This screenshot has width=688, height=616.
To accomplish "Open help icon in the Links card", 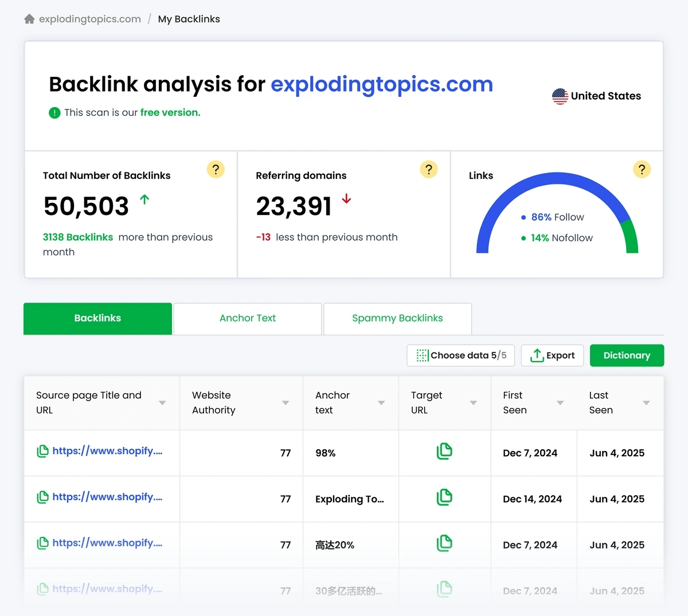I will pos(642,170).
